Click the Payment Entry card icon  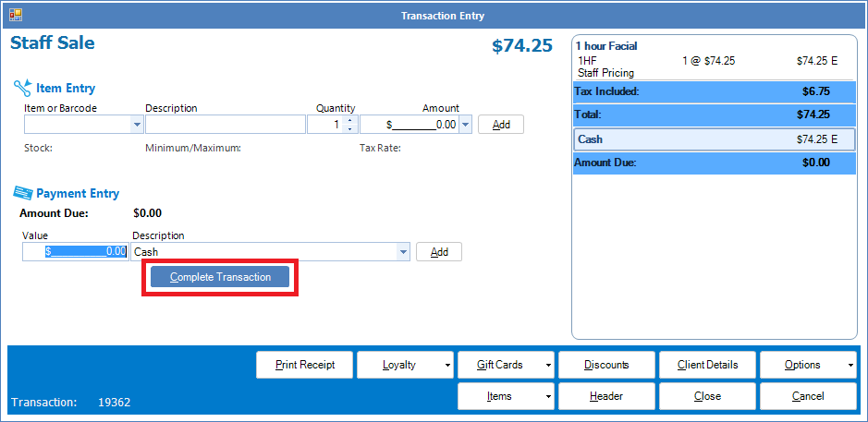pos(22,193)
